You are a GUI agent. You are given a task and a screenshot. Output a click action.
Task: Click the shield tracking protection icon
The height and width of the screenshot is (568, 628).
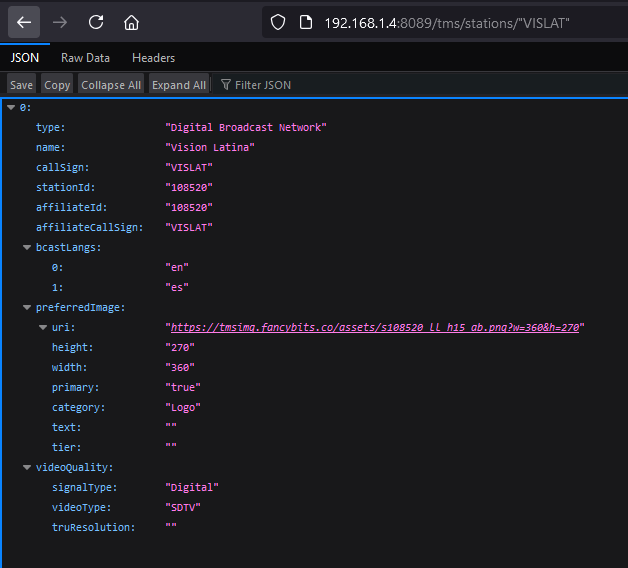[x=279, y=22]
